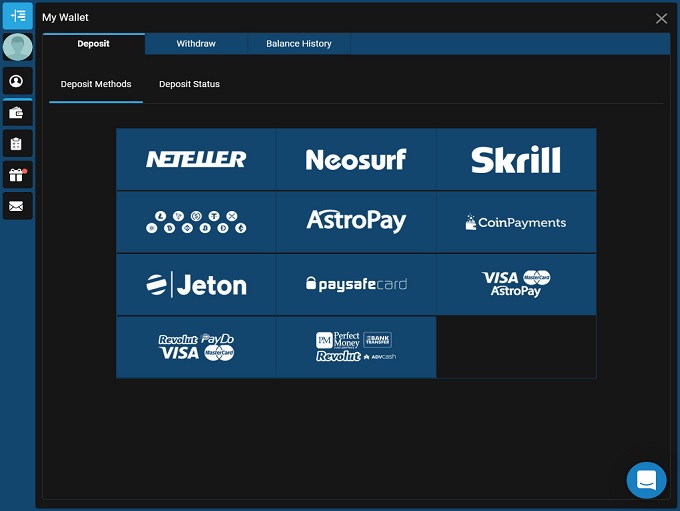Open the live chat bubble
This screenshot has height=511, width=680.
[x=646, y=480]
